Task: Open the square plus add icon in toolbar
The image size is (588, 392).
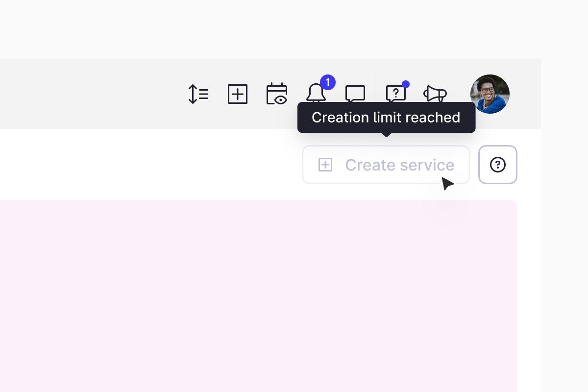Action: (238, 94)
